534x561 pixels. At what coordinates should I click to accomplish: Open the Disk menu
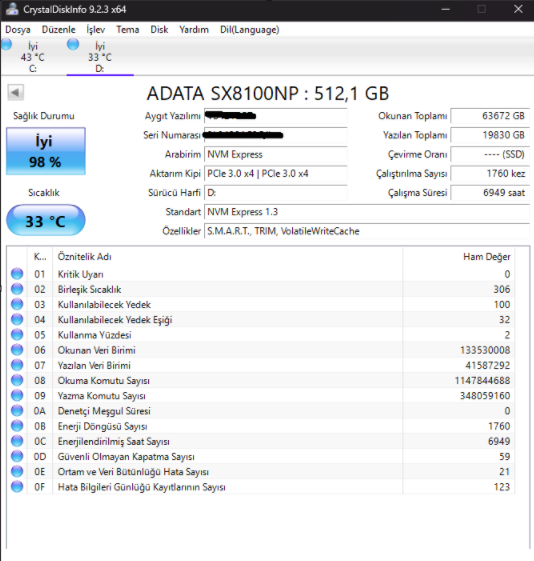click(x=159, y=30)
